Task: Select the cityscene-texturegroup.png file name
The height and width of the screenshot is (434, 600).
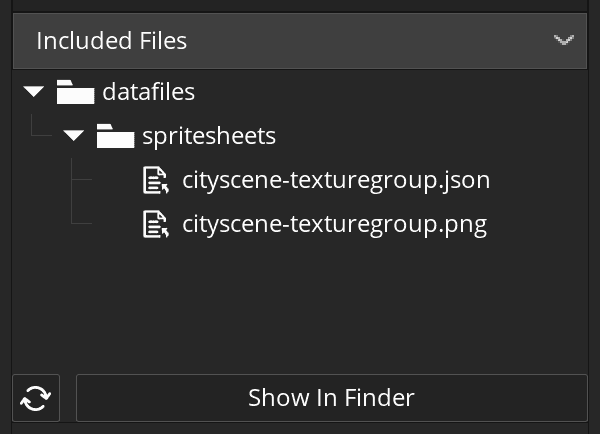Action: 334,224
